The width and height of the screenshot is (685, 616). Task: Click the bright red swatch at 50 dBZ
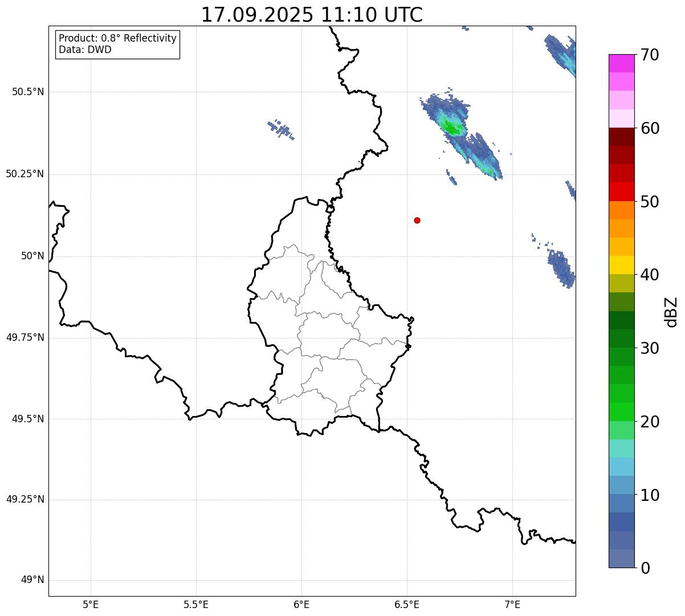point(621,192)
